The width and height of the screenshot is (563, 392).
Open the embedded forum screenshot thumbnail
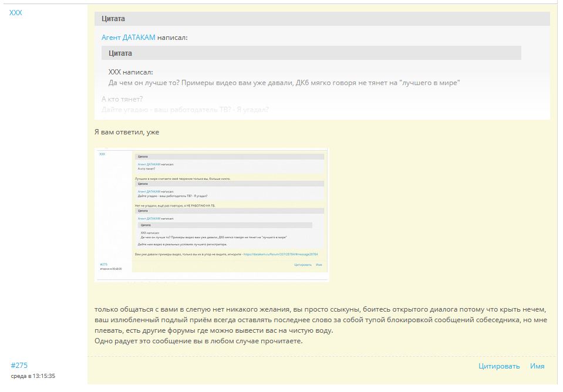pos(211,214)
